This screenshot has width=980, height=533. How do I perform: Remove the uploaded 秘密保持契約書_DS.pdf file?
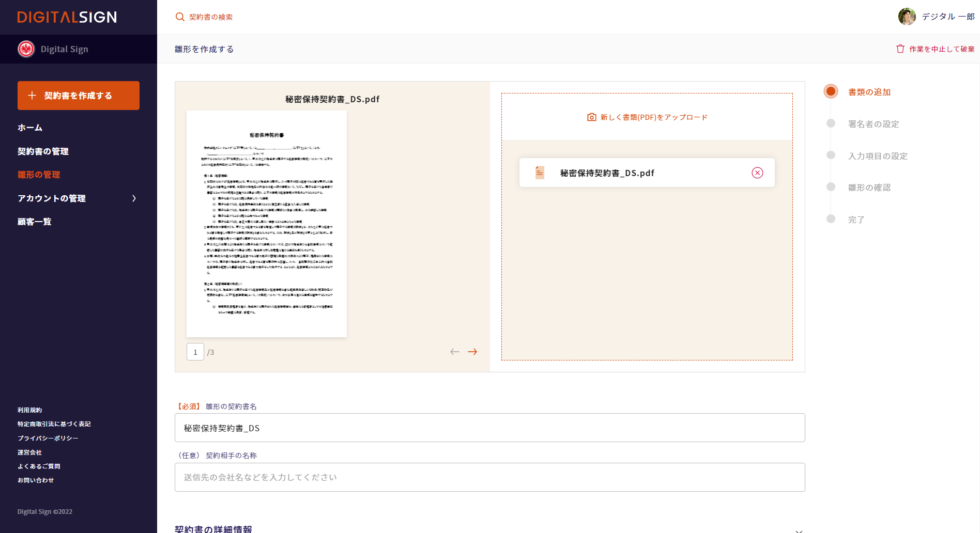[x=757, y=173]
